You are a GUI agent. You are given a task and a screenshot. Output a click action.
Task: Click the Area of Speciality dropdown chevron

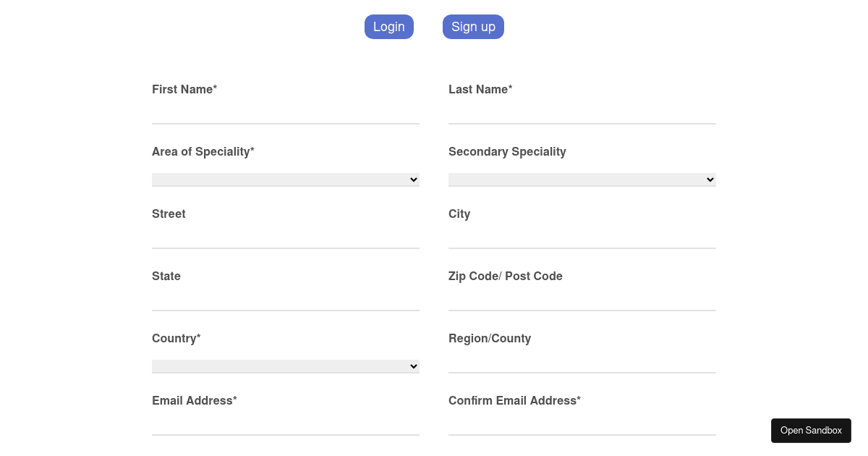(x=414, y=179)
